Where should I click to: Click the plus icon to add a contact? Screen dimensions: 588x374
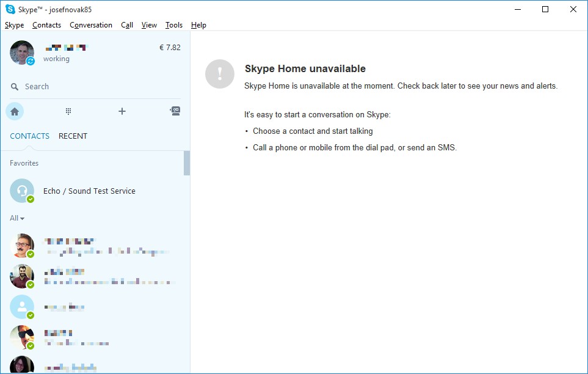tap(122, 111)
